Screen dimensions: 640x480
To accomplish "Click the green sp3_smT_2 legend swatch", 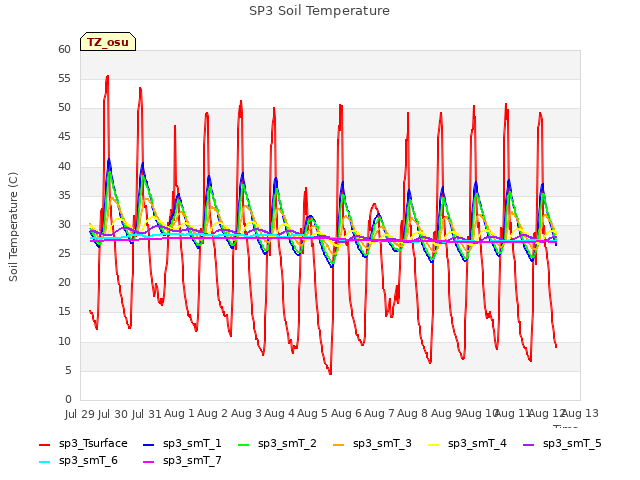I will (x=243, y=444).
